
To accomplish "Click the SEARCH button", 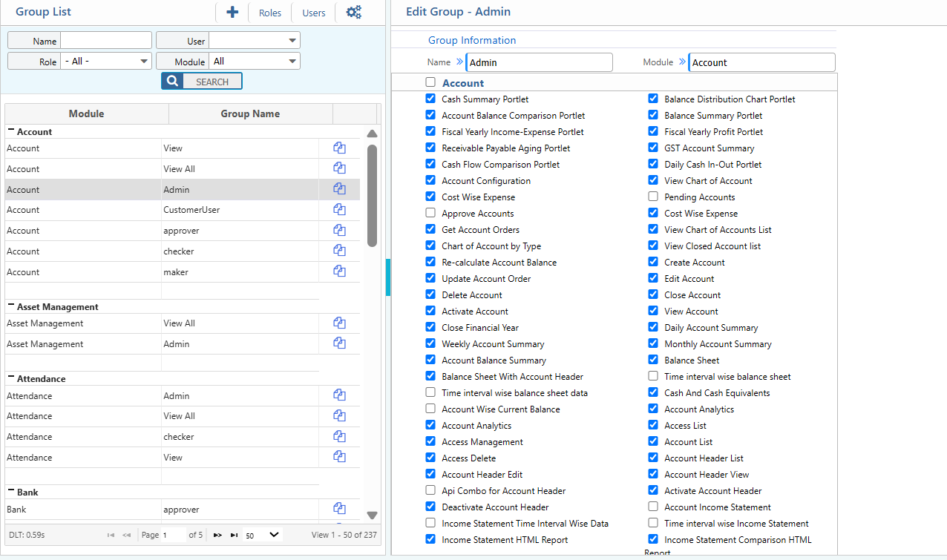I will (202, 82).
